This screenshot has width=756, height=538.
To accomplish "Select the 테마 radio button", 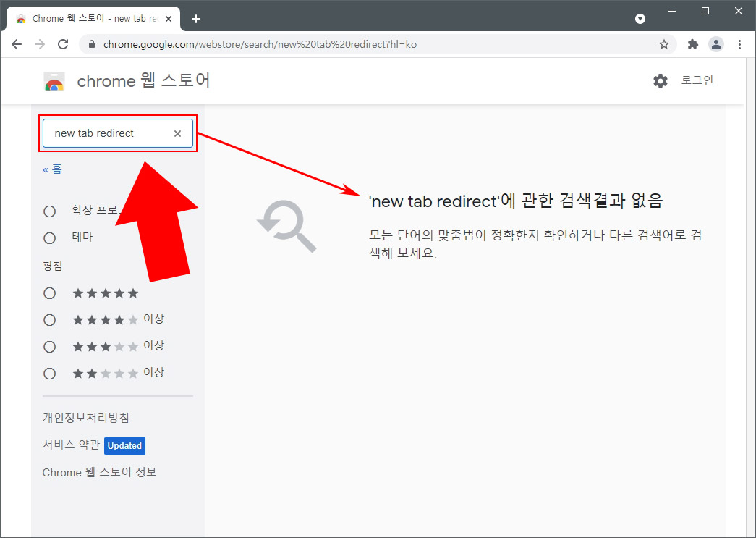I will tap(50, 238).
